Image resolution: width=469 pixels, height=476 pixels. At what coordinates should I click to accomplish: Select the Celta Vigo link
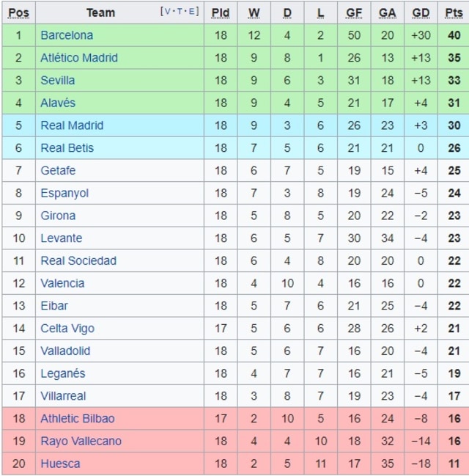[67, 329]
